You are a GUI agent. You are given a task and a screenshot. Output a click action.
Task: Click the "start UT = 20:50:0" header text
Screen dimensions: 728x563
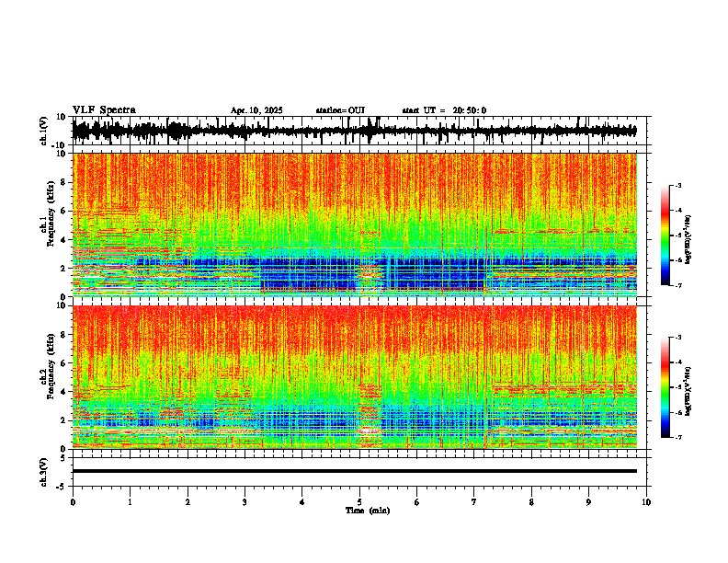444,110
